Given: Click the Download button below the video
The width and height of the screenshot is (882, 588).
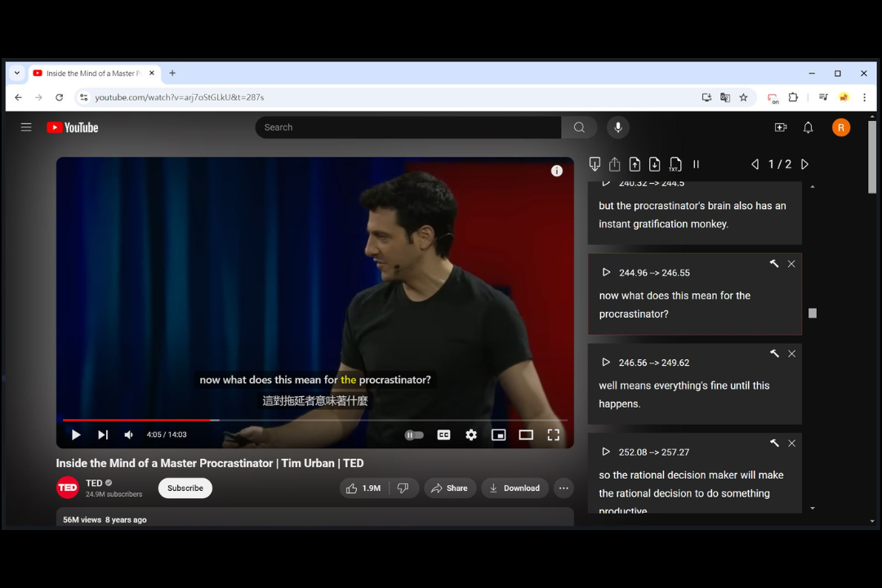Looking at the screenshot, I should [514, 488].
